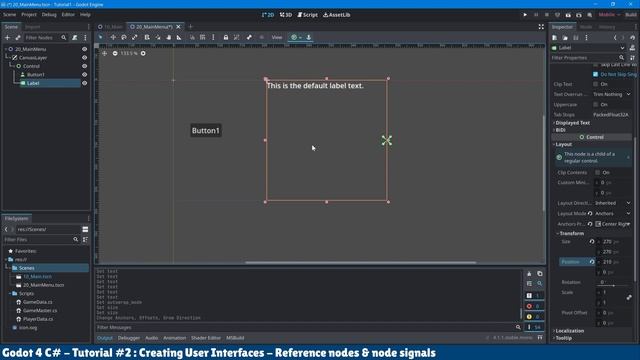Click the canvas horizontal scrollbar

[x=361, y=262]
